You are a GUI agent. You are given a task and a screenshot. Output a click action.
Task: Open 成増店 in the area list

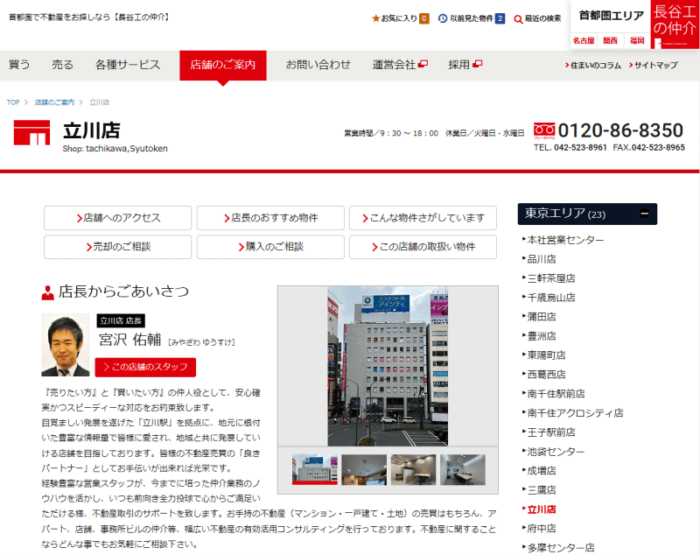point(541,471)
